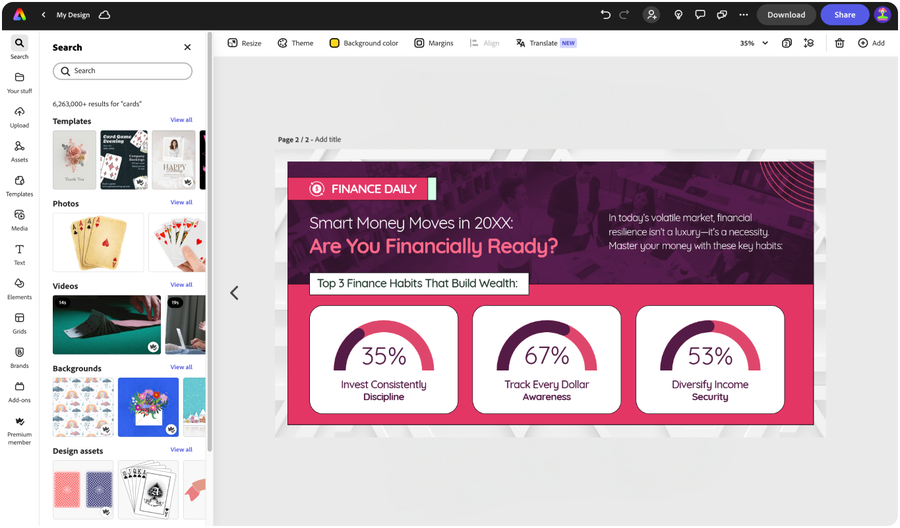900x528 pixels.
Task: Click the Add title page label
Action: (x=328, y=139)
